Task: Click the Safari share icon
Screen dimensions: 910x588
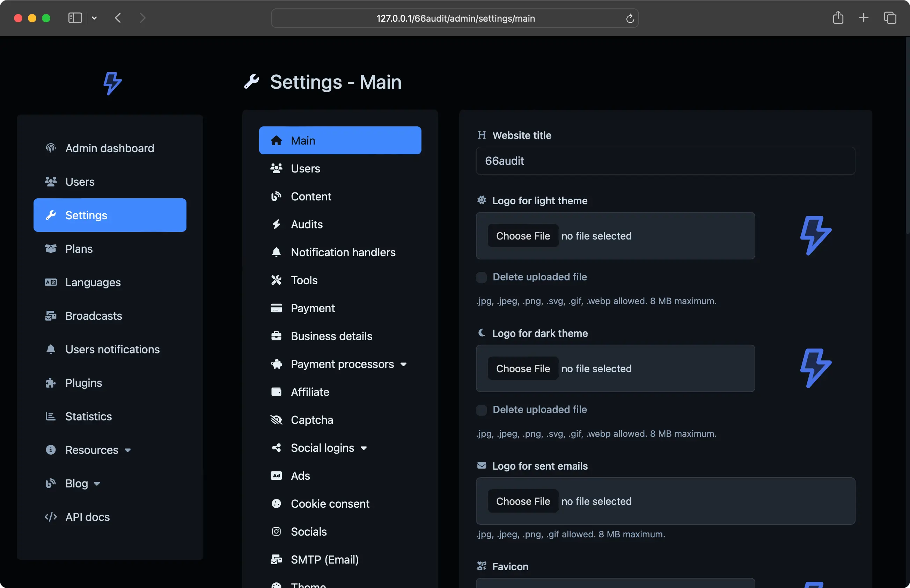Action: pyautogui.click(x=838, y=17)
